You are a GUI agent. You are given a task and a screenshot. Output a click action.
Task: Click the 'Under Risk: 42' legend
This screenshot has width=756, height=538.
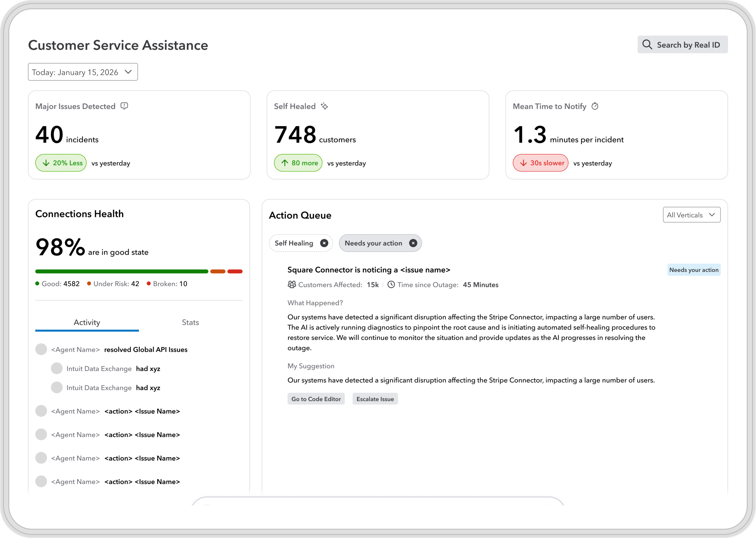coord(113,283)
